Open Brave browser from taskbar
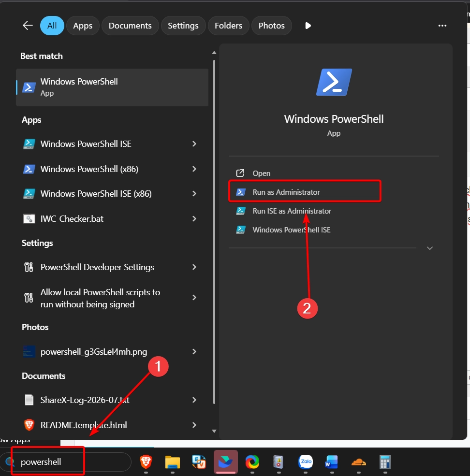 146,462
